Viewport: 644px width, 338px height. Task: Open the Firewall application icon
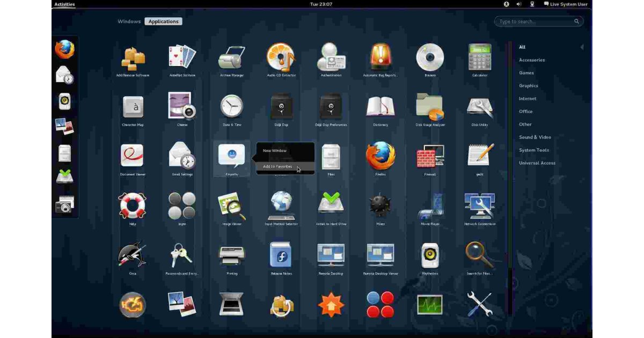pos(430,156)
